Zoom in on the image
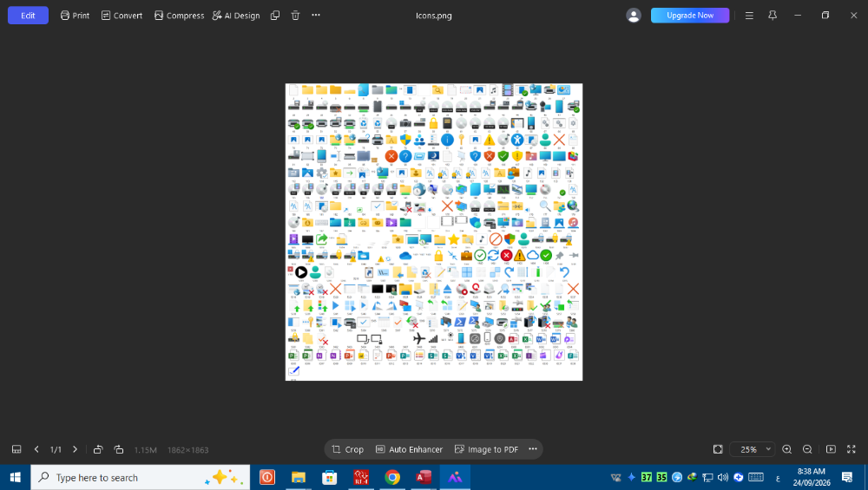The image size is (868, 490). click(786, 449)
